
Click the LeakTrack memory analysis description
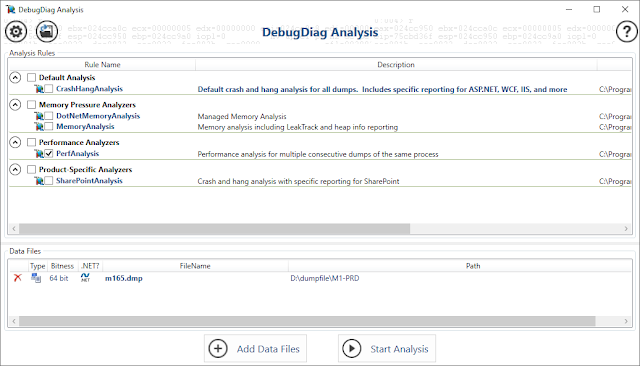[298, 127]
